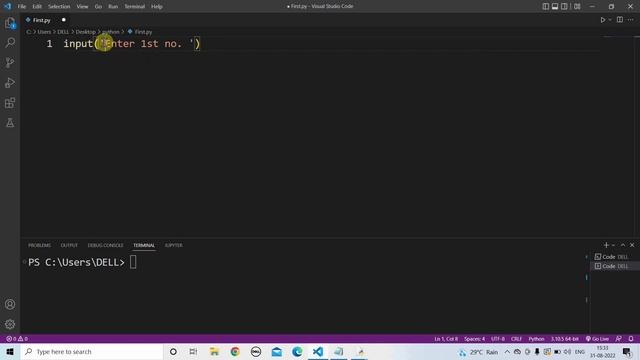Click DELL in the breadcrumb path
Image resolution: width=640 pixels, height=360 pixels.
click(x=63, y=32)
